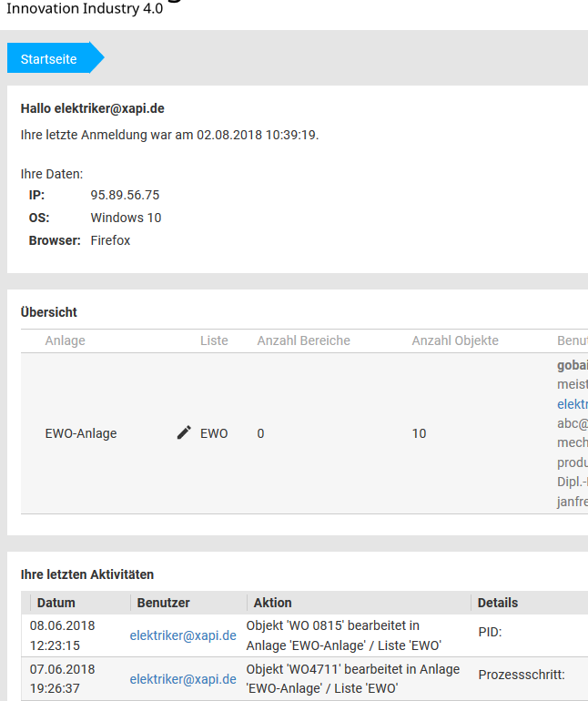Click the 'WO4711' bearbeitet action text
This screenshot has width=588, height=701.
pos(353,678)
